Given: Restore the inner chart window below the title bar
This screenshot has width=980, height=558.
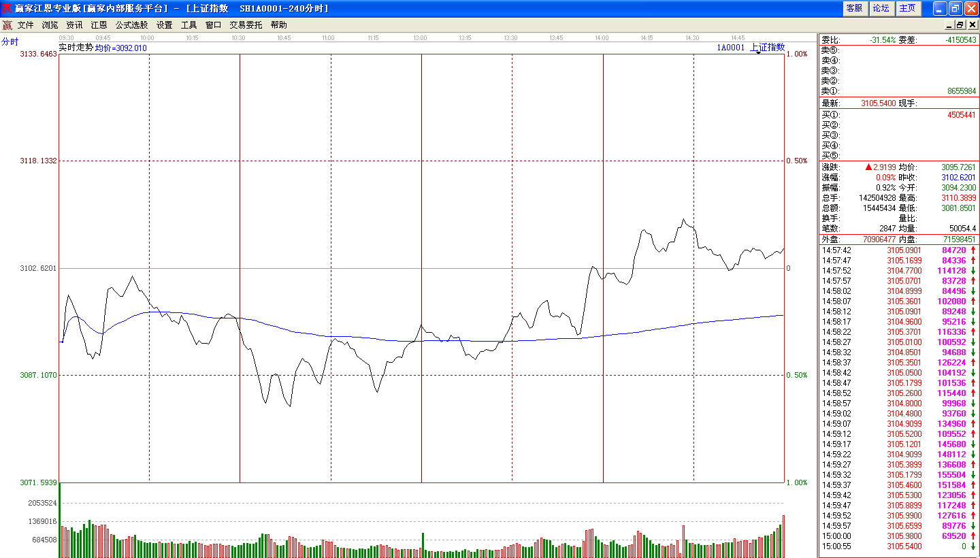Looking at the screenshot, I should tap(960, 25).
